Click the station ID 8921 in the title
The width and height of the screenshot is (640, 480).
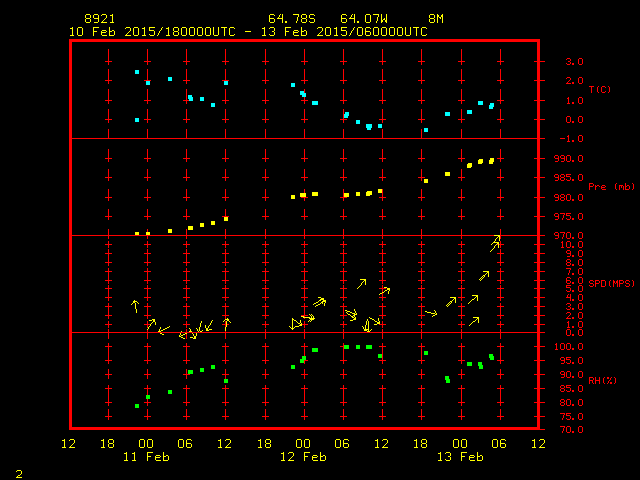tap(99, 19)
